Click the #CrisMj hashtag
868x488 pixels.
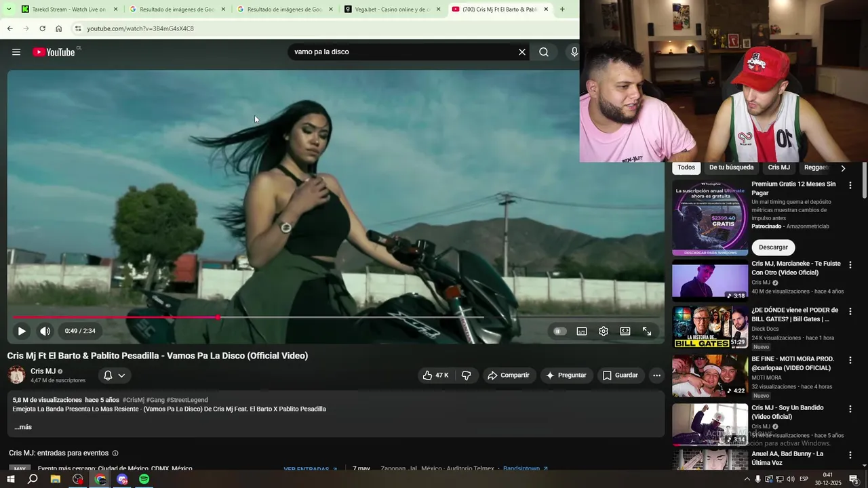tap(134, 400)
